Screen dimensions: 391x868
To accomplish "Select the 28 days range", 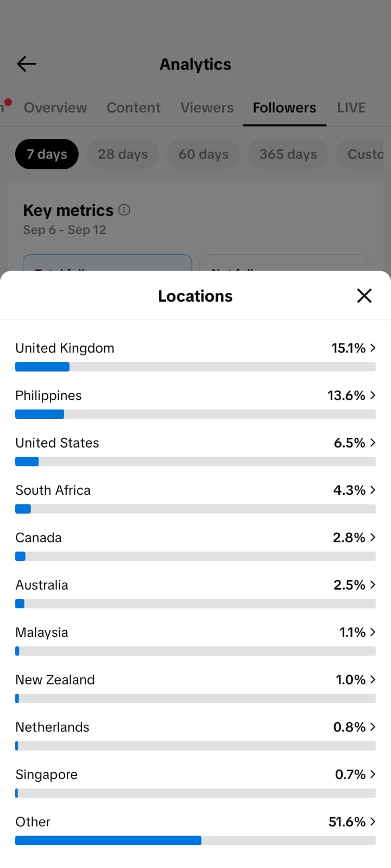I will tap(123, 154).
